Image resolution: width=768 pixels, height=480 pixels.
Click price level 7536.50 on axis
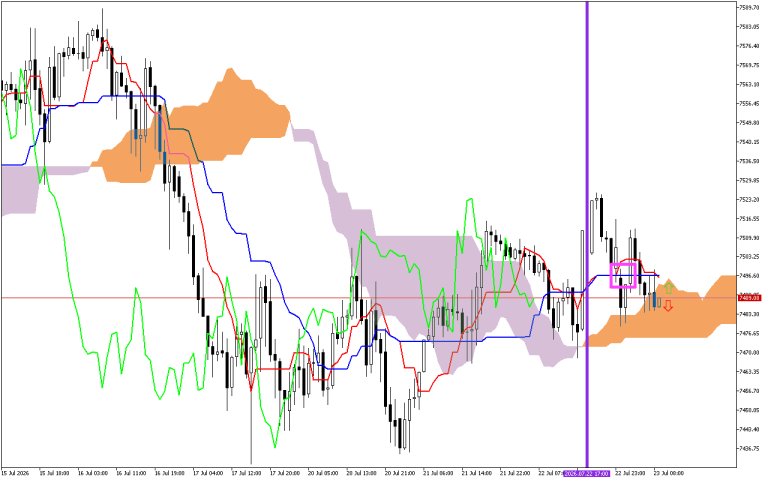pos(749,161)
